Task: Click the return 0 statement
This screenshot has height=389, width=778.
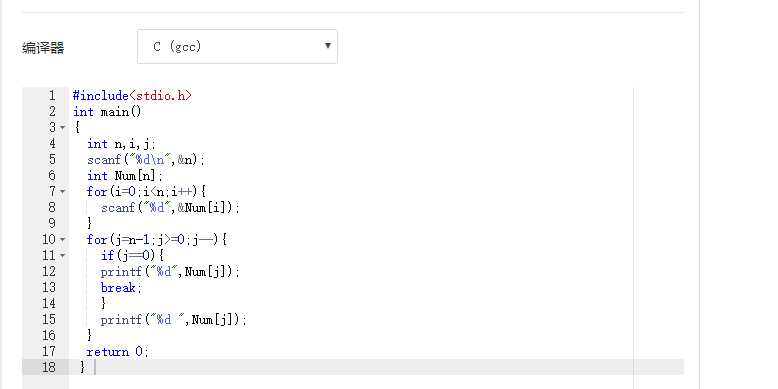Action: click(117, 352)
